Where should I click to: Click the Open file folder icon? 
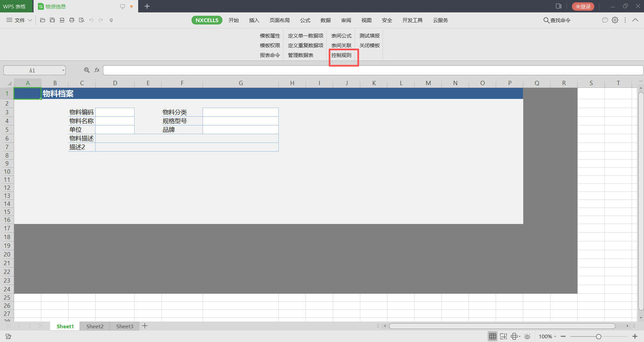(x=43, y=20)
